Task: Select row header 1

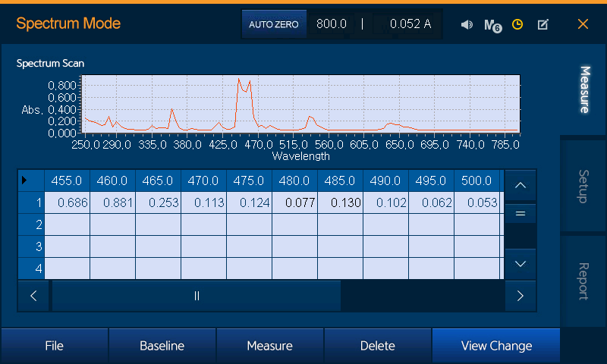Action: click(x=31, y=202)
